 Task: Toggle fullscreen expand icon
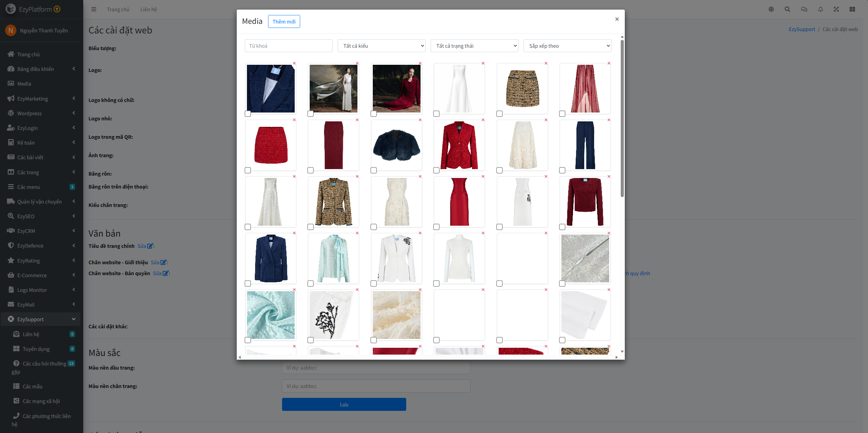point(836,9)
